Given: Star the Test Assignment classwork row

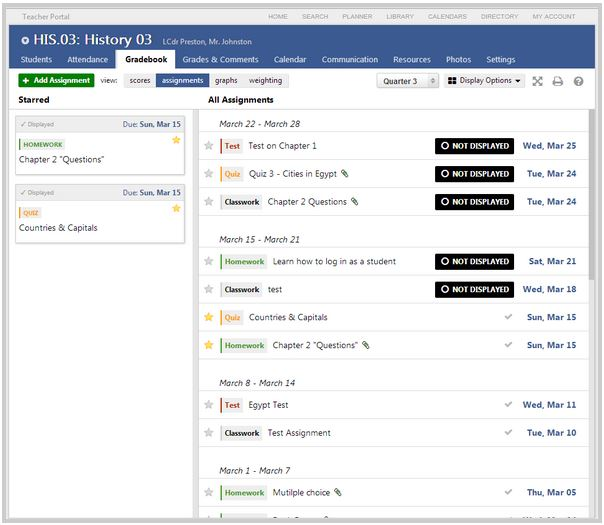Looking at the screenshot, I should point(209,433).
